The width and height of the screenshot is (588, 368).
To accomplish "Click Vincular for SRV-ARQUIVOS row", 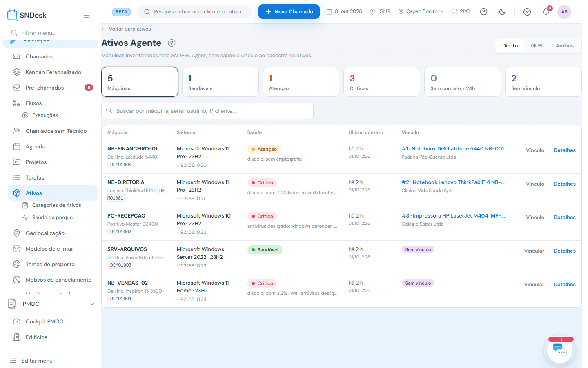I will [534, 251].
